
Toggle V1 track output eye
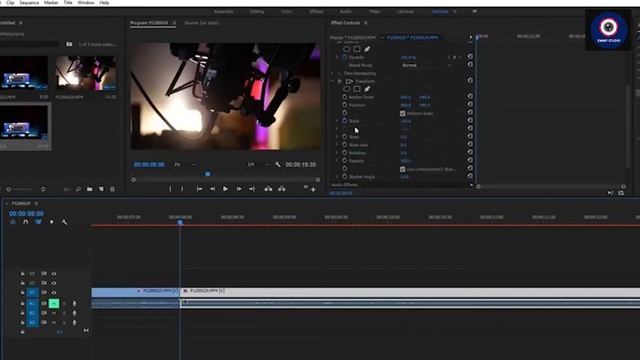pos(54,293)
